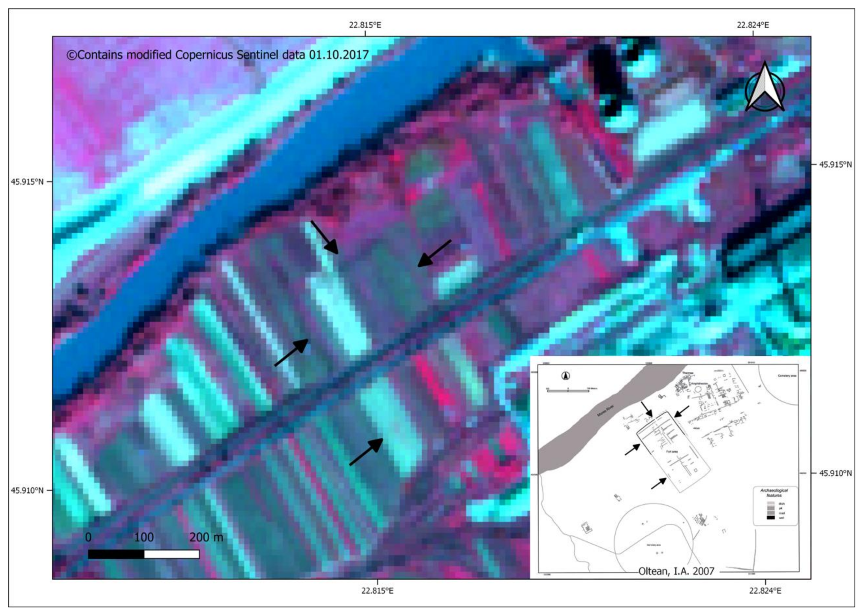868x615 pixels.
Task: Click the small north arrow in the inset map
Action: 566,376
